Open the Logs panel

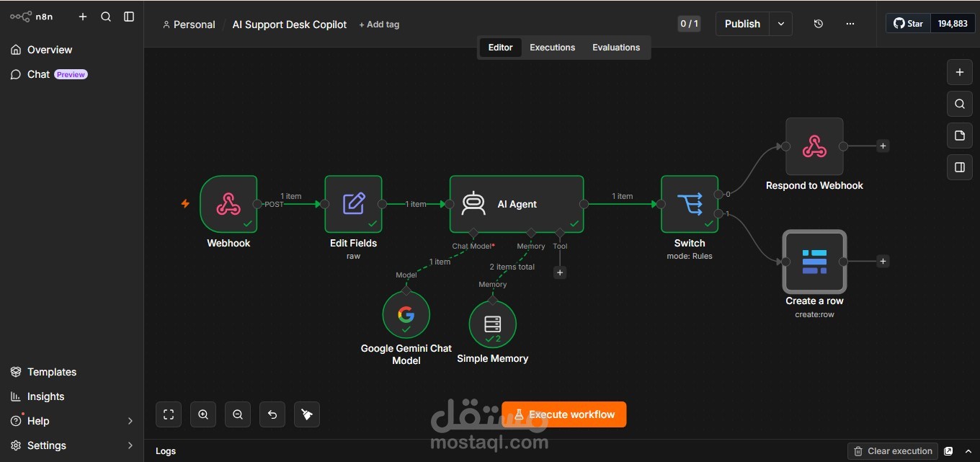point(166,451)
